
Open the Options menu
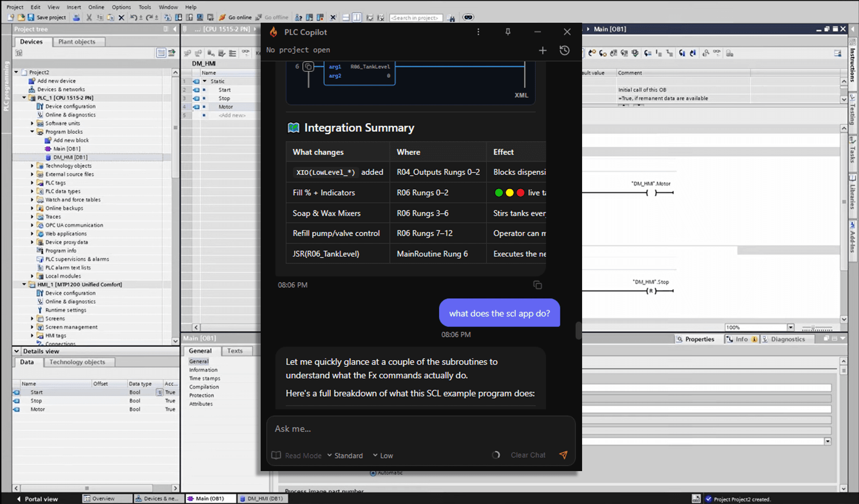click(x=122, y=7)
